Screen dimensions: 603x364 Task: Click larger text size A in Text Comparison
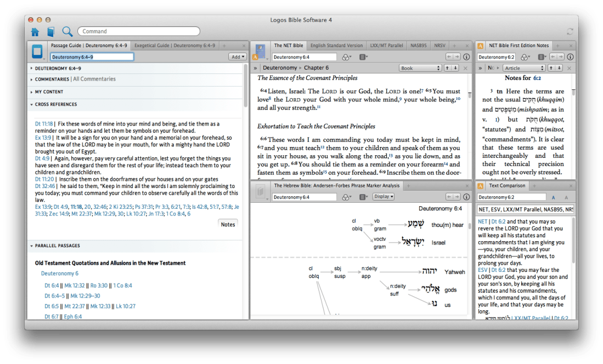[554, 197]
